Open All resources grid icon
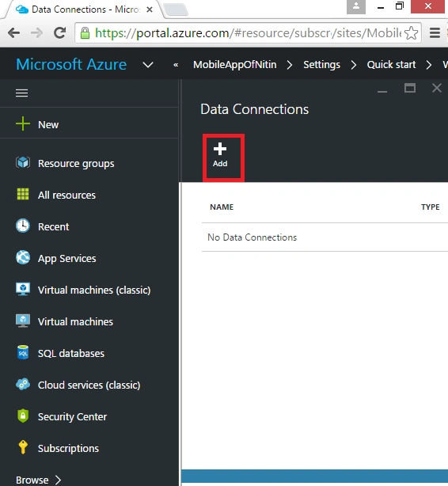The height and width of the screenshot is (486, 448). [x=23, y=194]
